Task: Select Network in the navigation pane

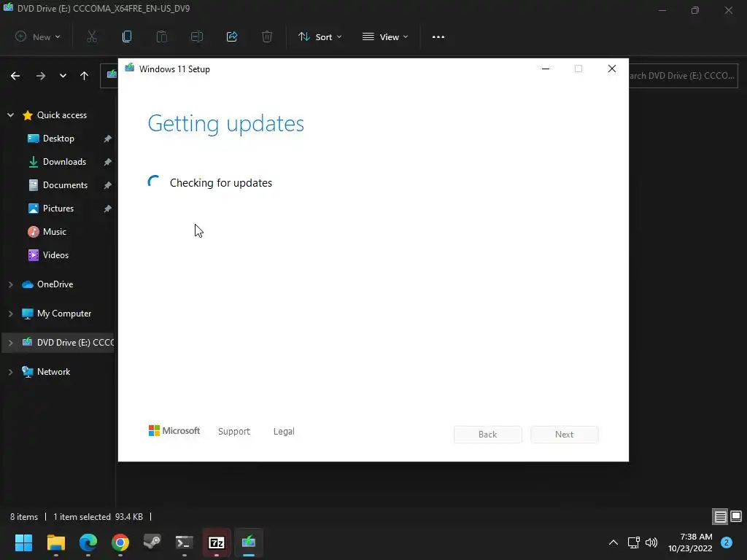Action: (x=53, y=372)
